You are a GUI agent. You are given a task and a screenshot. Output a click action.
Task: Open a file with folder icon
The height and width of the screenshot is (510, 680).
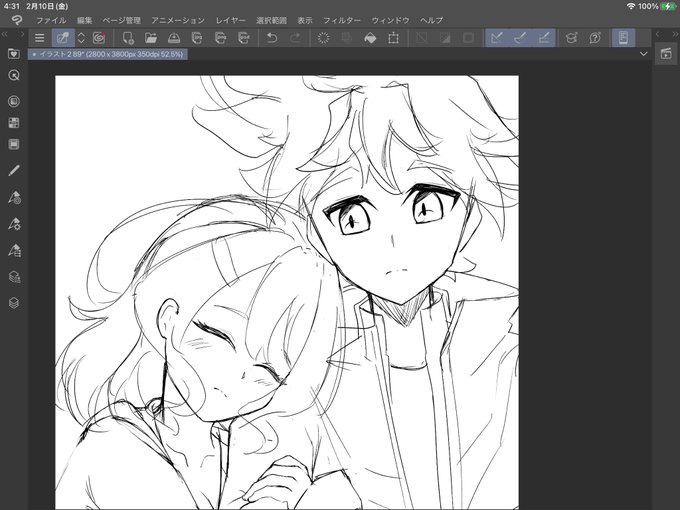[x=151, y=38]
